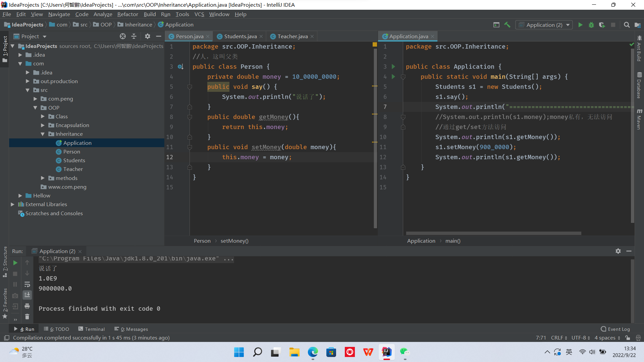Open the Terminal tool window
The width and height of the screenshot is (644, 362).
[91, 329]
